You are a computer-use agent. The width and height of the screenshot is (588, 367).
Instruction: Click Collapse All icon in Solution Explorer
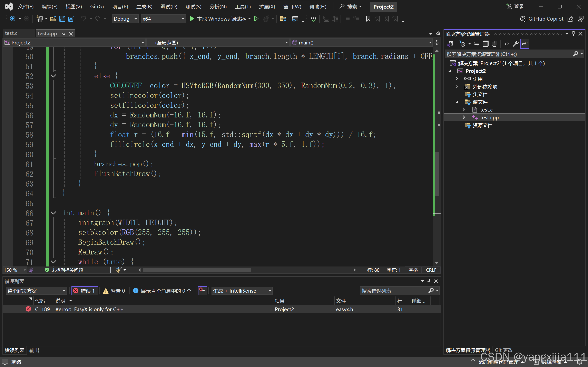click(x=486, y=44)
